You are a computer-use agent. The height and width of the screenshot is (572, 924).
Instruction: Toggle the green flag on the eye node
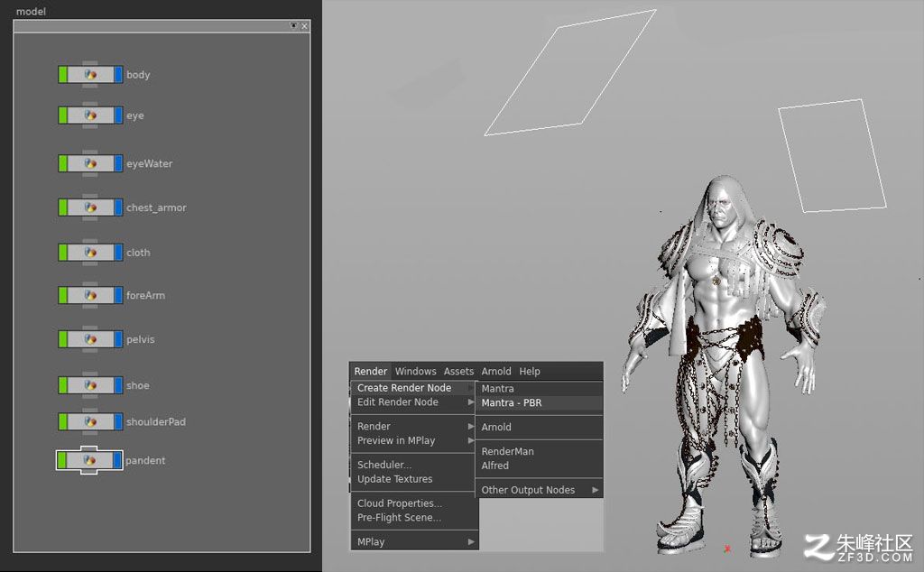[63, 115]
